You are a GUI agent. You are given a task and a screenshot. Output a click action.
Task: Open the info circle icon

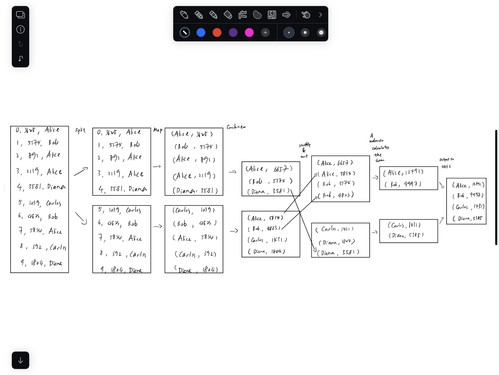(20, 29)
